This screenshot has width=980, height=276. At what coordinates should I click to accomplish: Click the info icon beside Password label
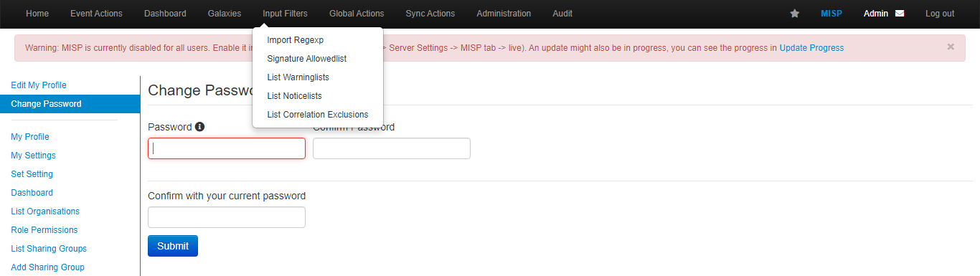click(199, 127)
